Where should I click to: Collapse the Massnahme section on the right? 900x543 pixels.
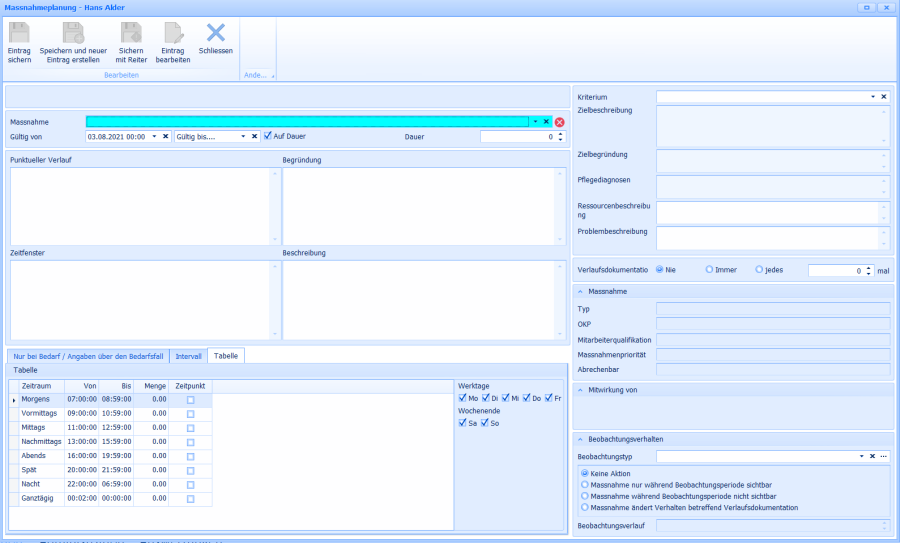(x=580, y=292)
